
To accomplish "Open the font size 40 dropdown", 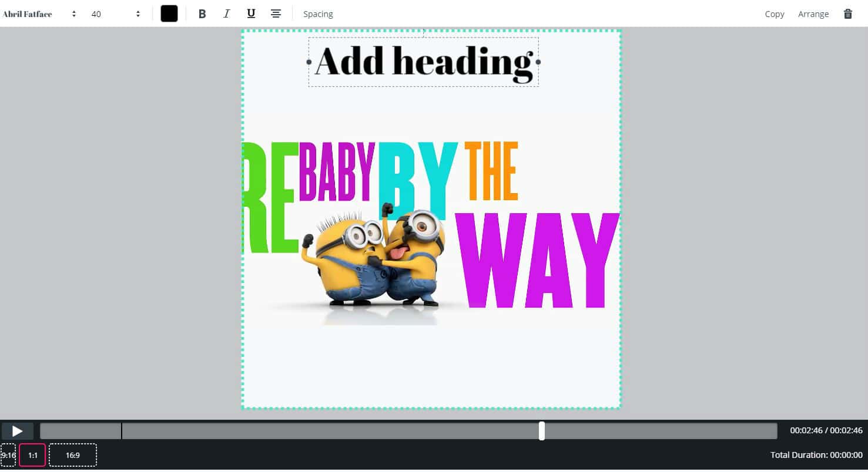I will pyautogui.click(x=116, y=14).
